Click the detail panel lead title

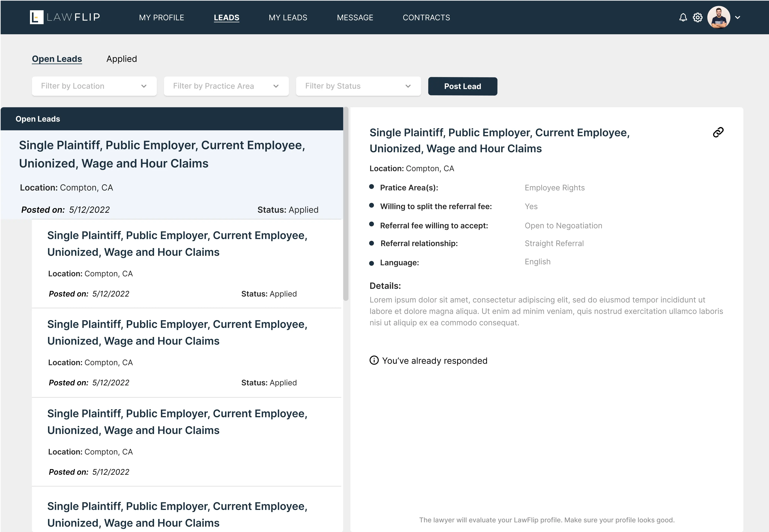point(500,140)
